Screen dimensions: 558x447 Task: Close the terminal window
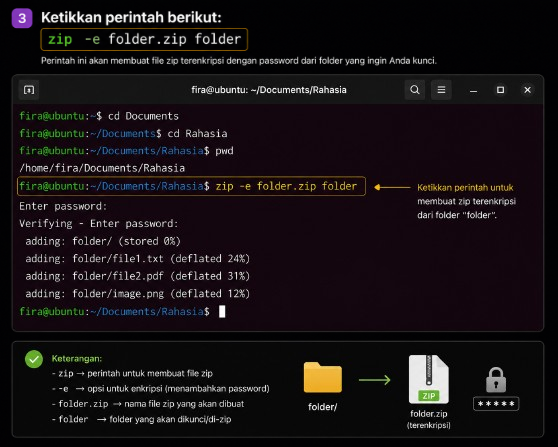[x=527, y=90]
